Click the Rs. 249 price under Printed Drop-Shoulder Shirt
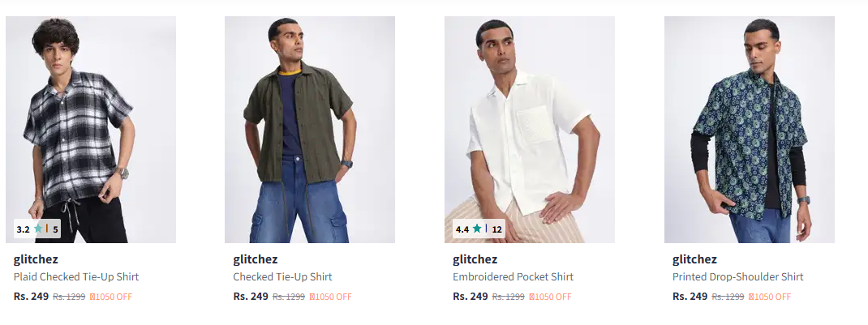This screenshot has height=325, width=868. [x=690, y=297]
